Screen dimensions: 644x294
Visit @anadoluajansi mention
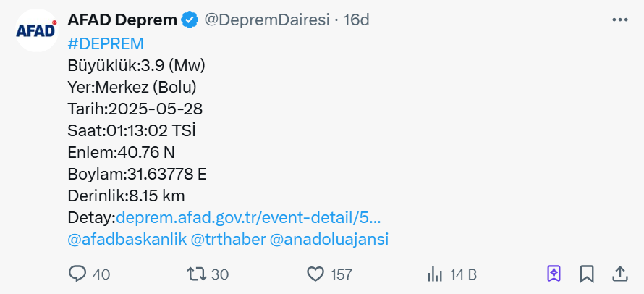click(329, 239)
